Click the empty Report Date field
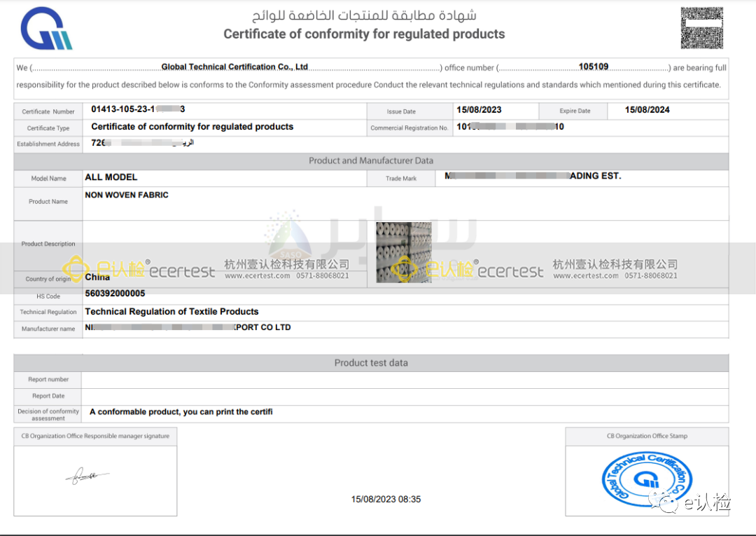The width and height of the screenshot is (756, 536). 405,397
